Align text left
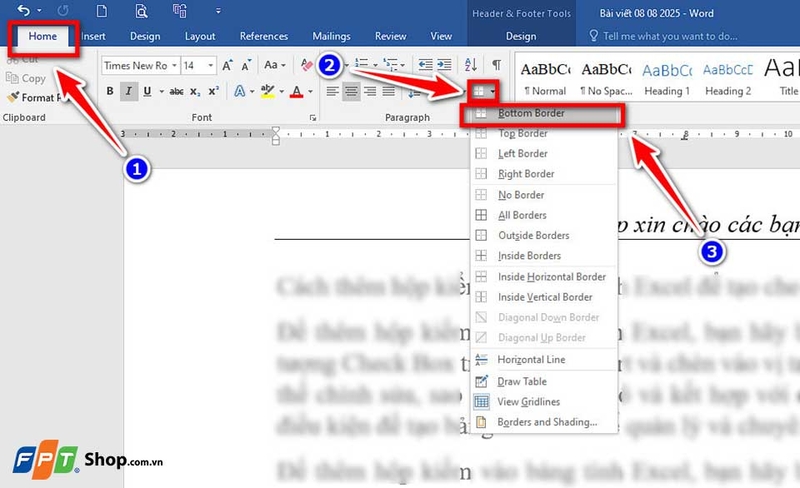800x488 pixels. pyautogui.click(x=332, y=91)
